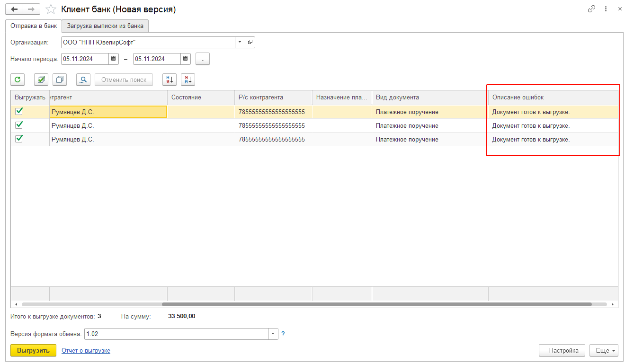
Task: Untick export checkbox in second row
Action: click(19, 125)
